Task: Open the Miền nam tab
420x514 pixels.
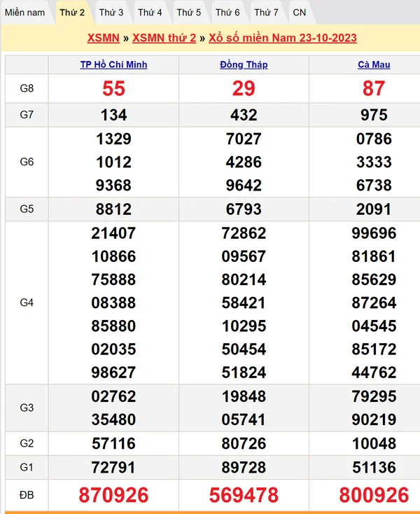Action: tap(25, 13)
